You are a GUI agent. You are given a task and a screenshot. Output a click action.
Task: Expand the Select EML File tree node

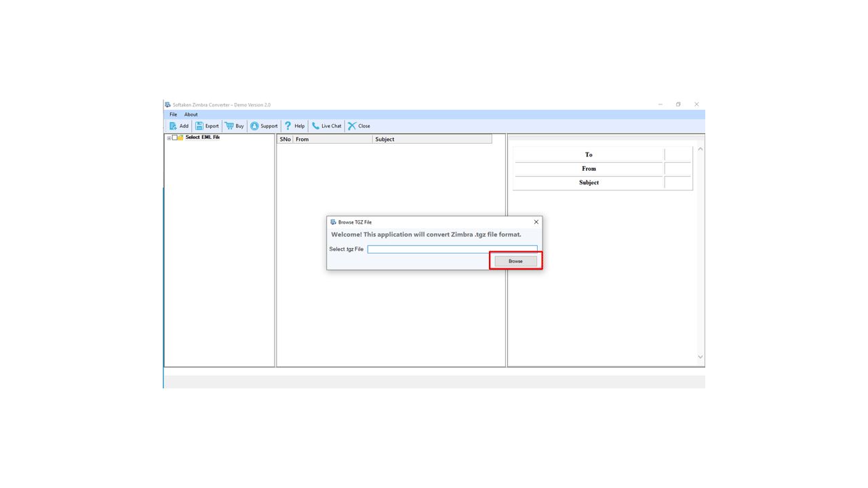point(169,138)
